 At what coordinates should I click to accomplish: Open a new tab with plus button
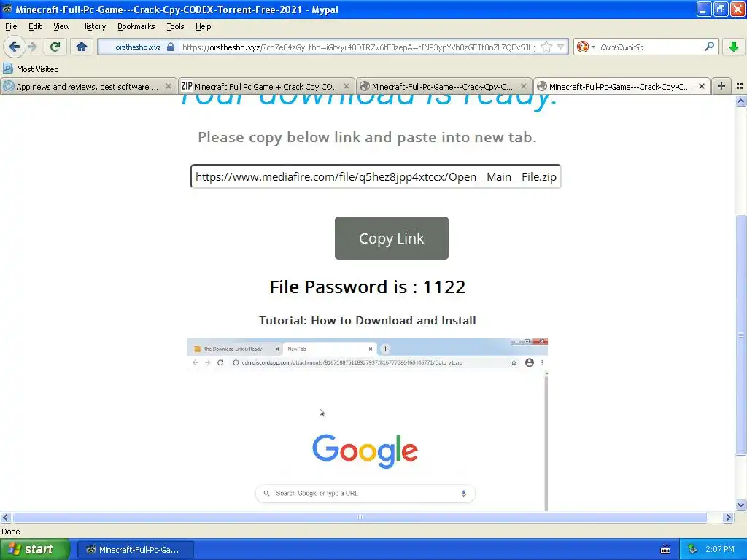tap(721, 86)
